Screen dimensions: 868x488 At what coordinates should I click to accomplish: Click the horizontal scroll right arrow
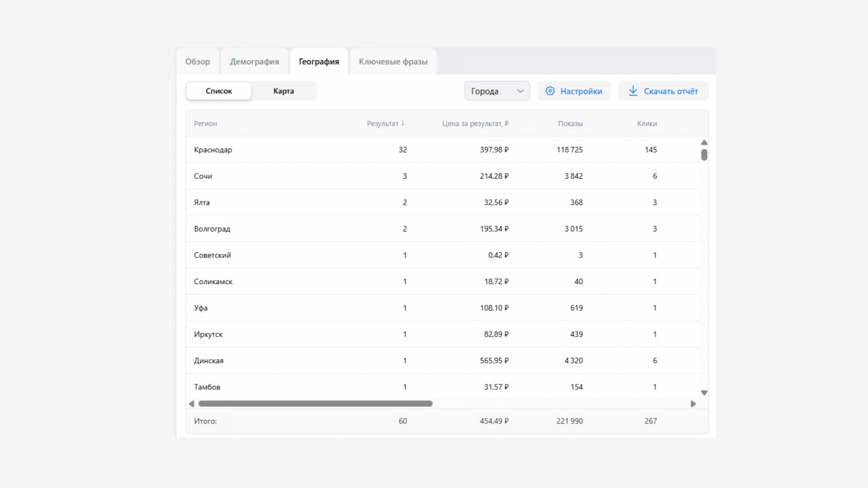(x=693, y=403)
